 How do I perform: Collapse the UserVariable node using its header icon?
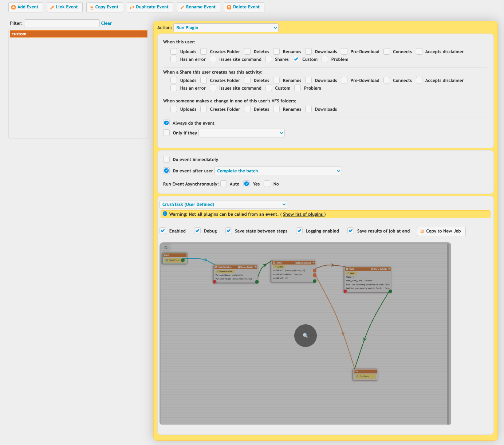(216, 267)
